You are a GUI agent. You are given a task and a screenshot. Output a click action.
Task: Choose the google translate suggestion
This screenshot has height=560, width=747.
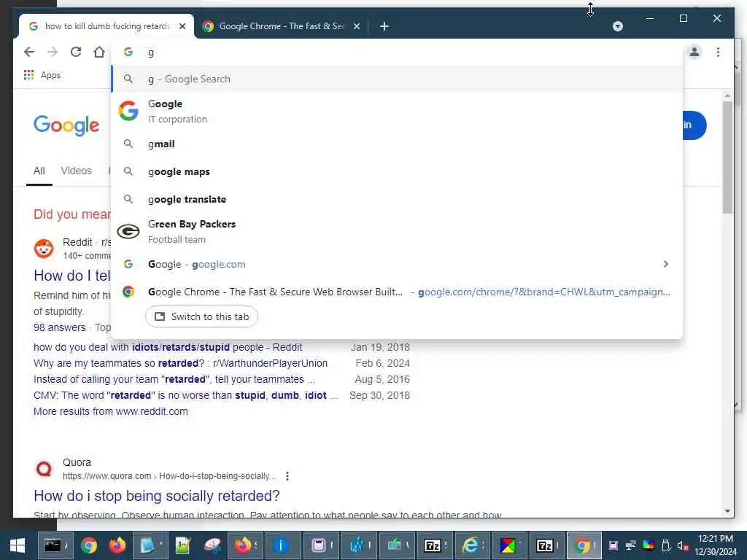[397, 199]
